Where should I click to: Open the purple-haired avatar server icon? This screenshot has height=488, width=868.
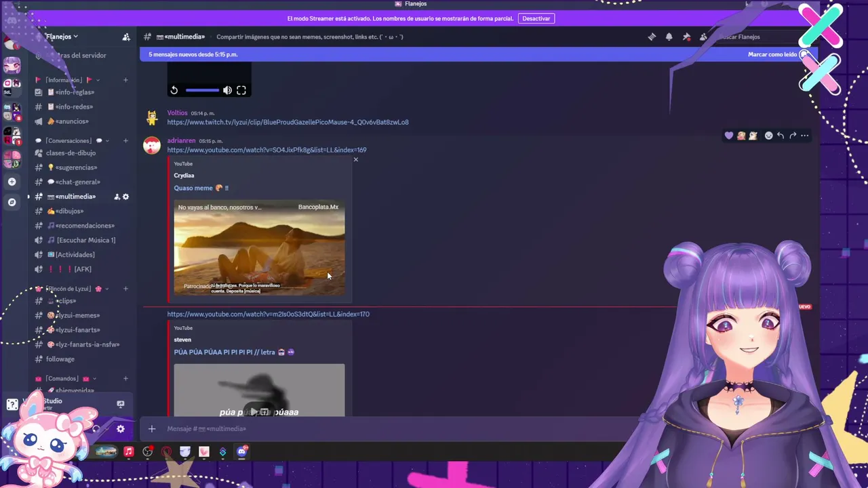pos(12,65)
